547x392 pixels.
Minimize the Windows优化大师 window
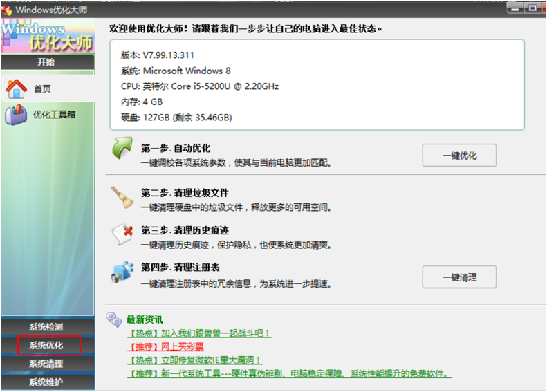pyautogui.click(x=515, y=8)
